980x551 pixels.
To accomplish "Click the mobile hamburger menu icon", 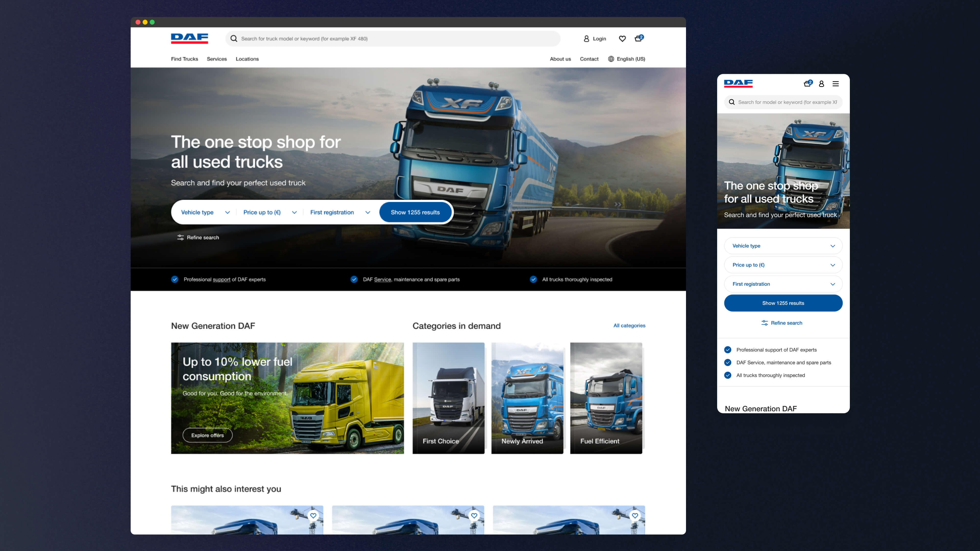I will coord(836,84).
